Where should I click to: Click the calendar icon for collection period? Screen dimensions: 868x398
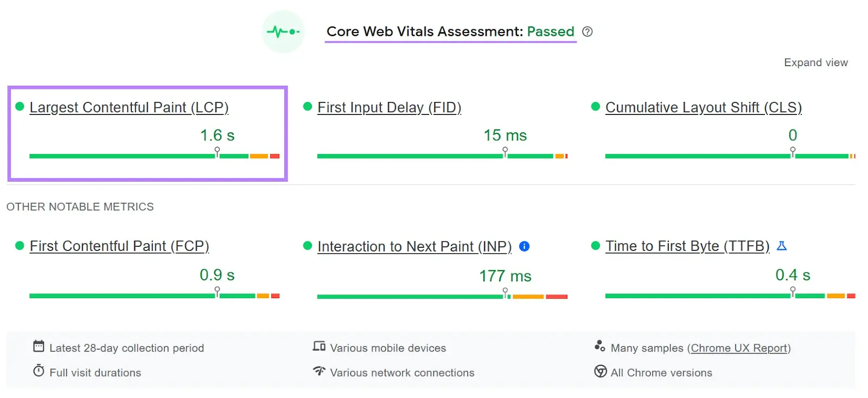pyautogui.click(x=38, y=345)
